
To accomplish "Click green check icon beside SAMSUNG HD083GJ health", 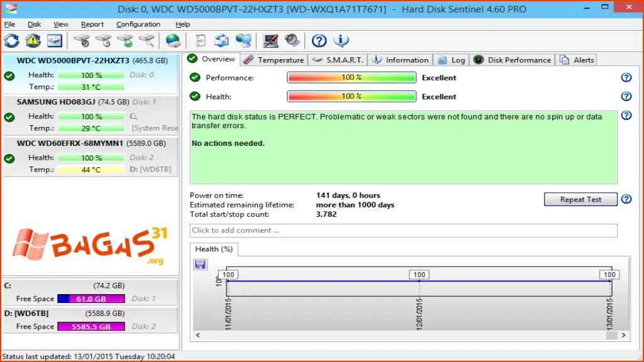I will tap(9, 118).
